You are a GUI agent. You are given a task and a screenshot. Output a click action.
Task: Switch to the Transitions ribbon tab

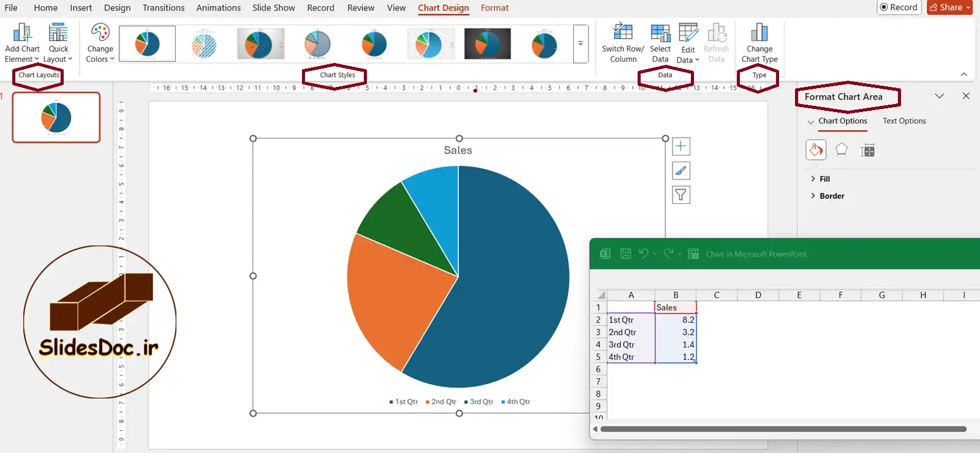point(164,8)
